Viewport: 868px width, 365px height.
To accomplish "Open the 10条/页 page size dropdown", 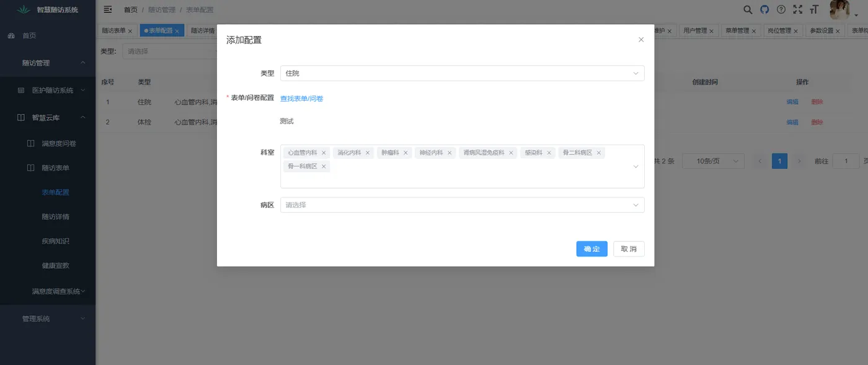I will pyautogui.click(x=713, y=160).
